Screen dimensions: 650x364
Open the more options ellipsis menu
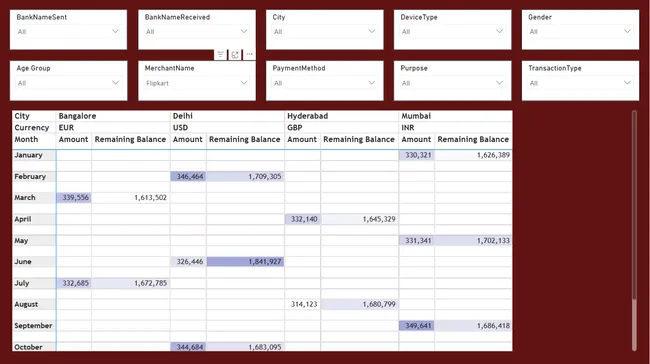coord(249,54)
